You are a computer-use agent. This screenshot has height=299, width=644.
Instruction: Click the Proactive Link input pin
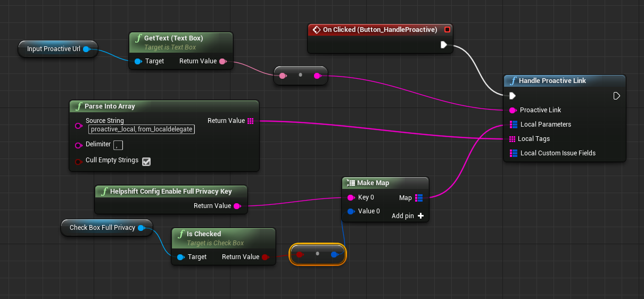point(513,110)
